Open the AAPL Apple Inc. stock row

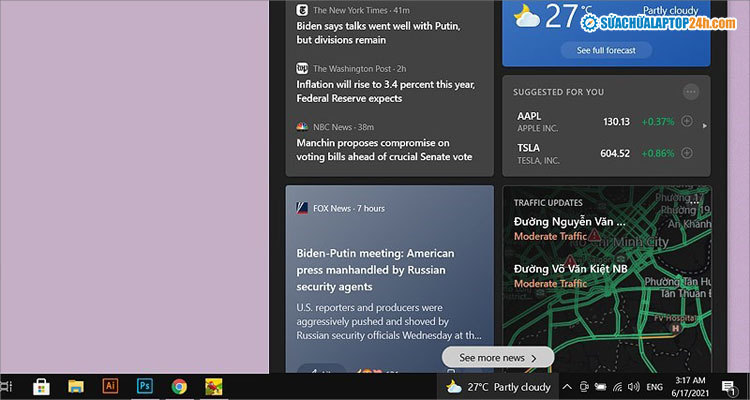point(605,122)
